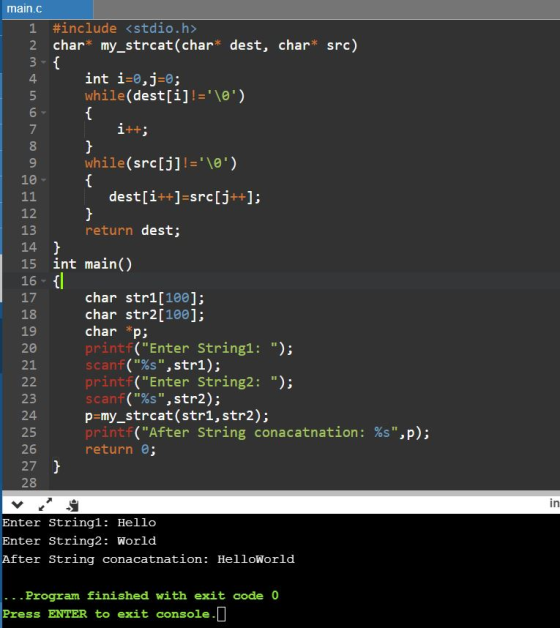The image size is (560, 628).
Task: Click the "while(dest[i]!='\0')" statement
Action: point(165,96)
